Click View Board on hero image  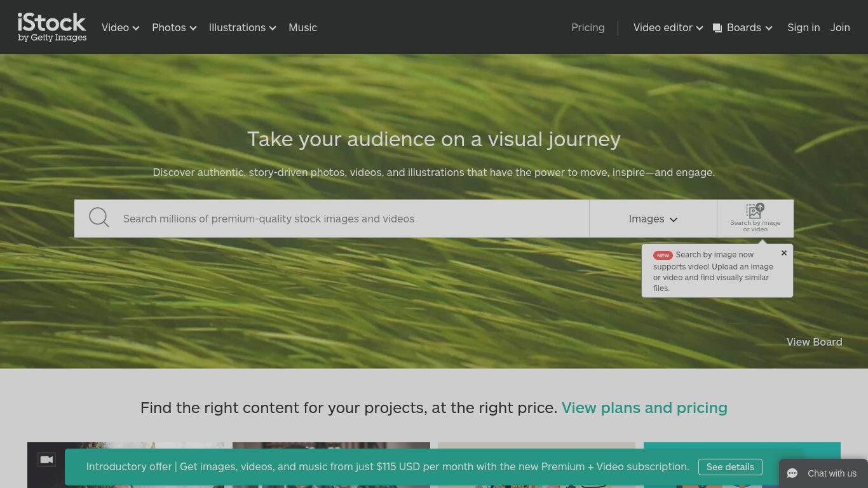coord(815,342)
